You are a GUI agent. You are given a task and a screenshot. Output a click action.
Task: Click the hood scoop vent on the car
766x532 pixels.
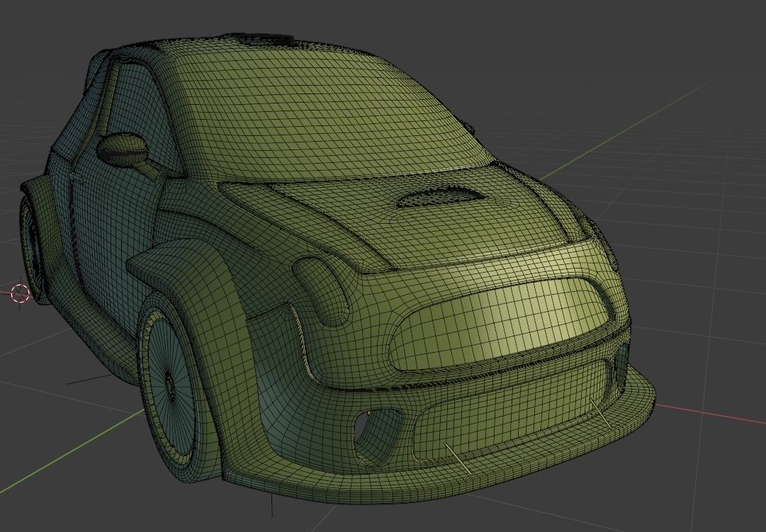click(x=440, y=196)
